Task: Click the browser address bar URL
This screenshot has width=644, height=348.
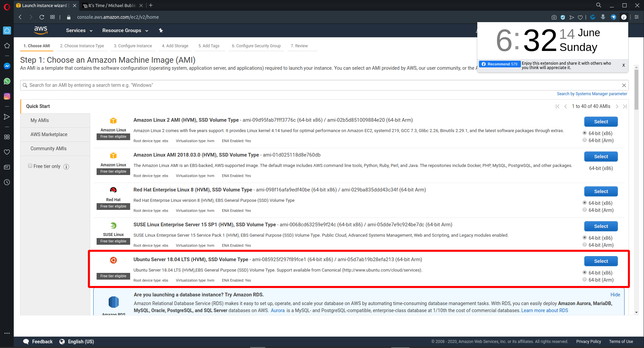Action: tap(118, 17)
